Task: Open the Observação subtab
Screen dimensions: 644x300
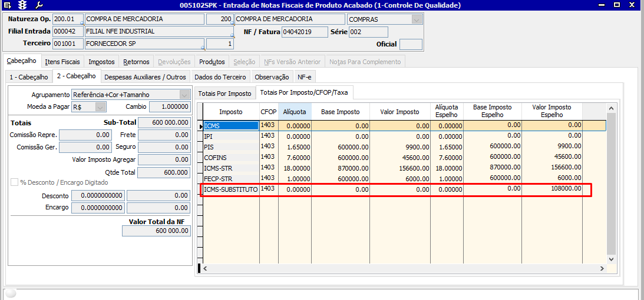Action: point(272,76)
